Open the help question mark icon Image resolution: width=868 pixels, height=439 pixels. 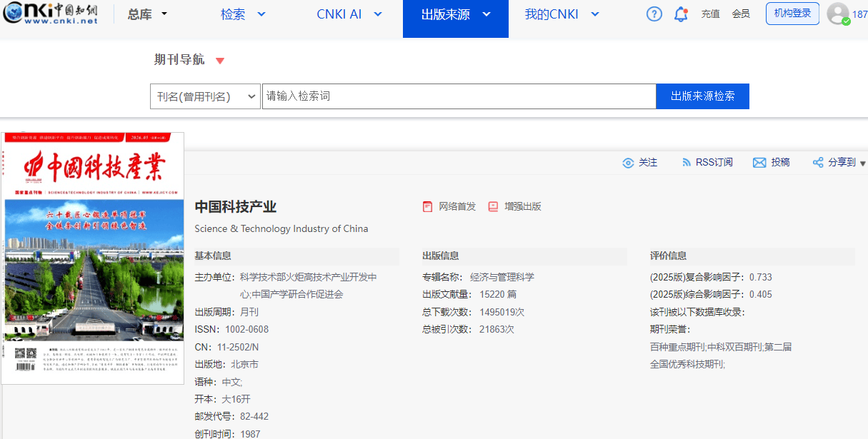point(654,14)
